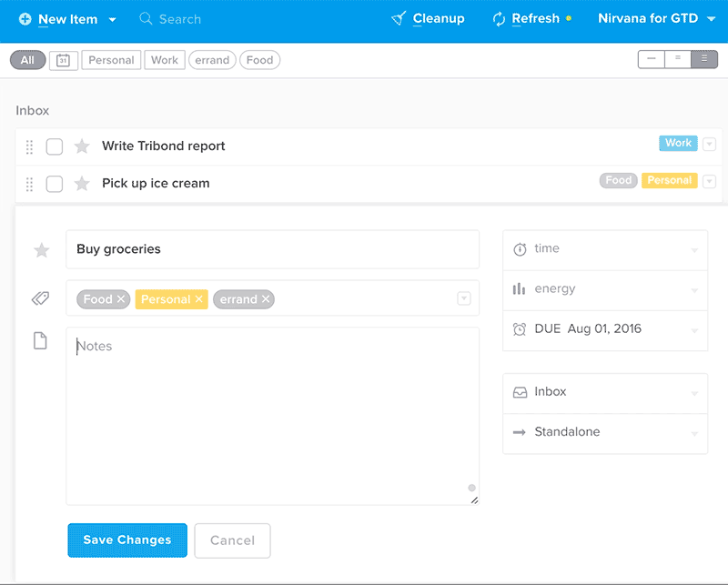The width and height of the screenshot is (728, 585).
Task: Star the Write Tribond report task
Action: click(82, 146)
